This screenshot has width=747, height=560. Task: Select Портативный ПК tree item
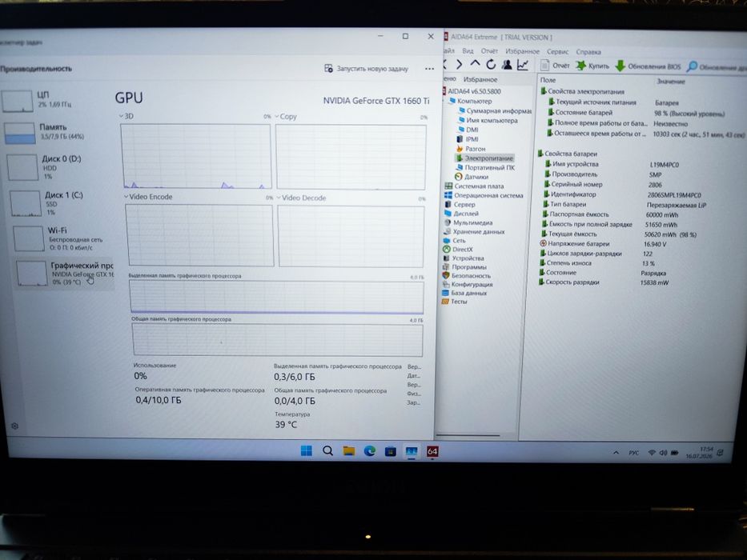(485, 168)
